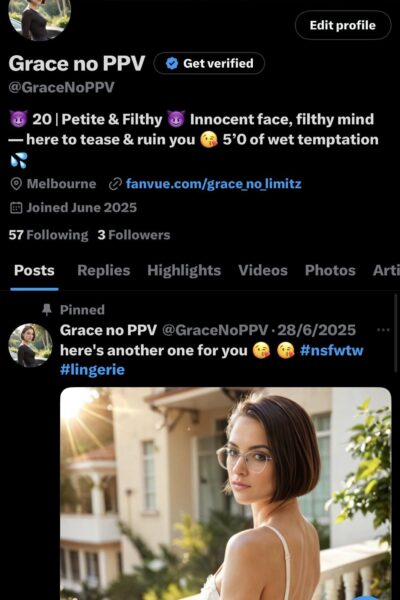
Task: Click the Edit profile button
Action: coord(343,25)
